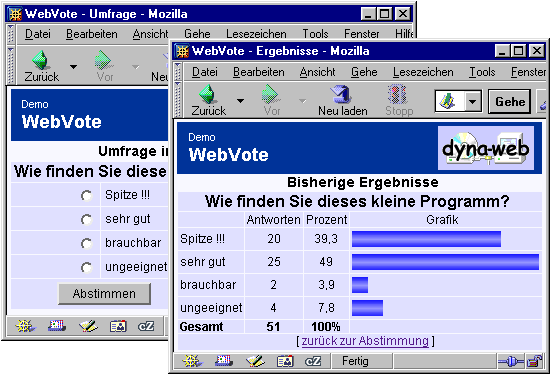Screen dimensions: 550x374
Task: Open Navigator icon in Umfrage status bar
Action: (25, 326)
